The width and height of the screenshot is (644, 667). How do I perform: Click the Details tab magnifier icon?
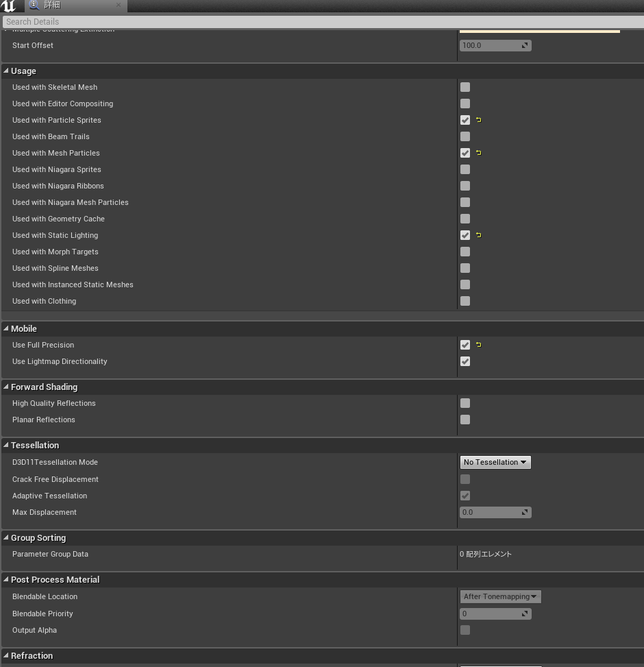pos(34,5)
